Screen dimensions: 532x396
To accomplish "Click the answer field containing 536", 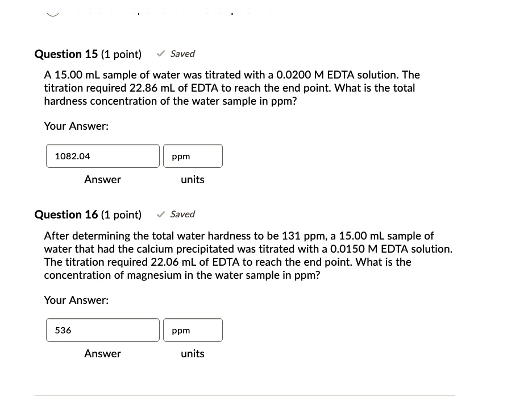I will pos(102,330).
